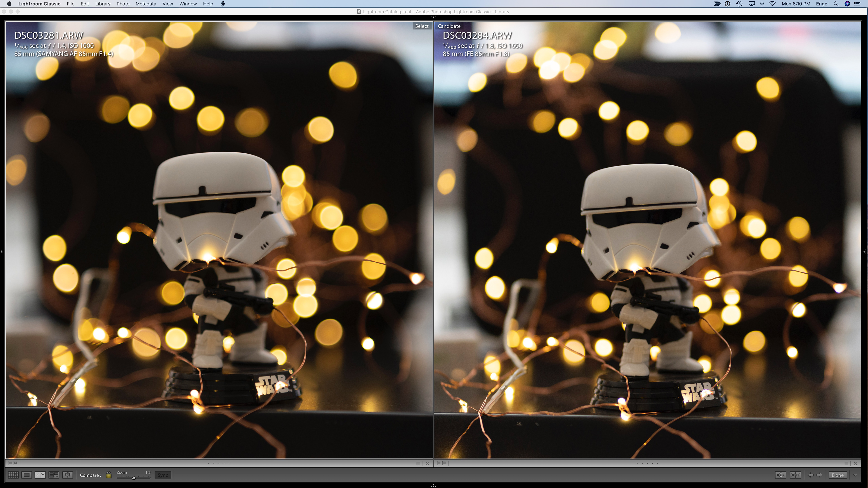The image size is (868, 488).
Task: Open Spotlight search
Action: (x=836, y=4)
